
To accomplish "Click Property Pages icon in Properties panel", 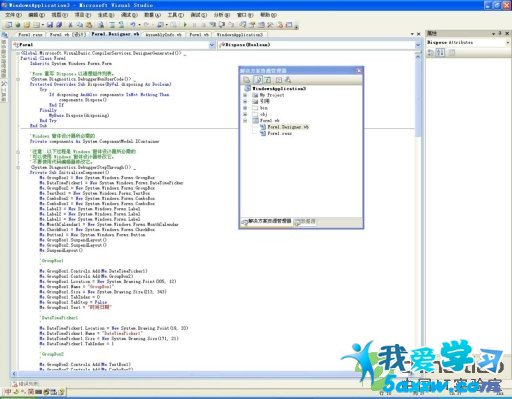I will [x=451, y=53].
